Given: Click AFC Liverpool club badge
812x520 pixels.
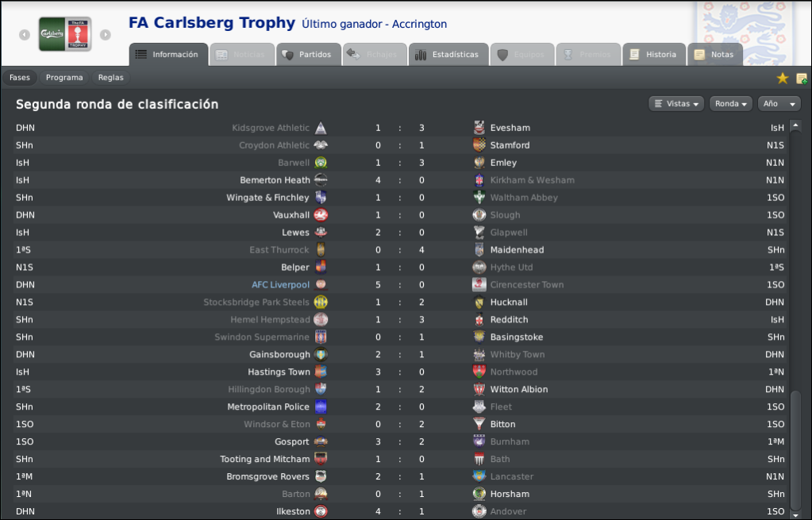Looking at the screenshot, I should coord(321,284).
